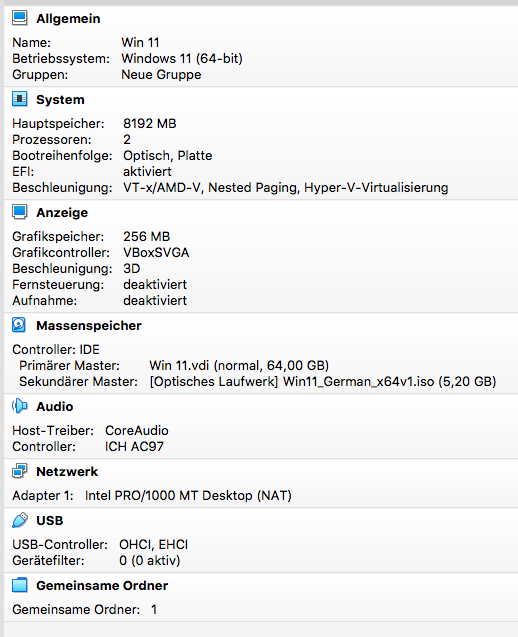Click the Netzwerk network icon

[x=20, y=471]
